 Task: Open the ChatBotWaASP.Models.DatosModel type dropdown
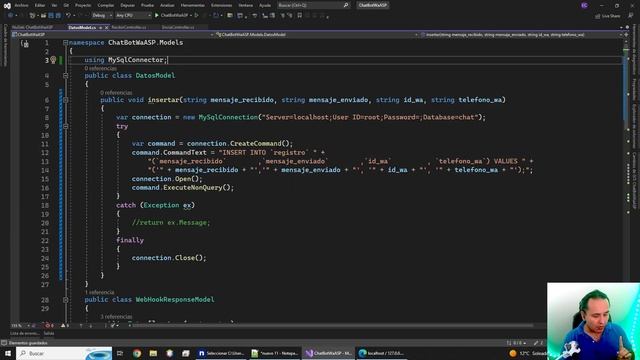(317, 35)
